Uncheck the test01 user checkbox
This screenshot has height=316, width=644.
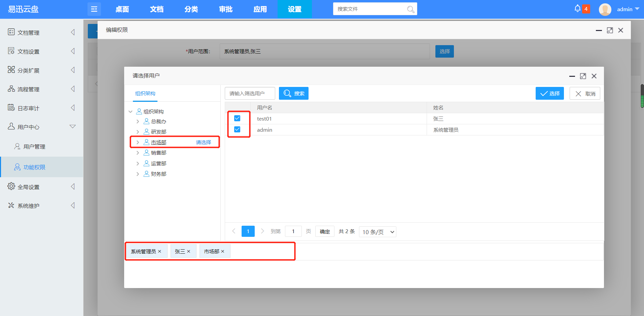[x=238, y=118]
